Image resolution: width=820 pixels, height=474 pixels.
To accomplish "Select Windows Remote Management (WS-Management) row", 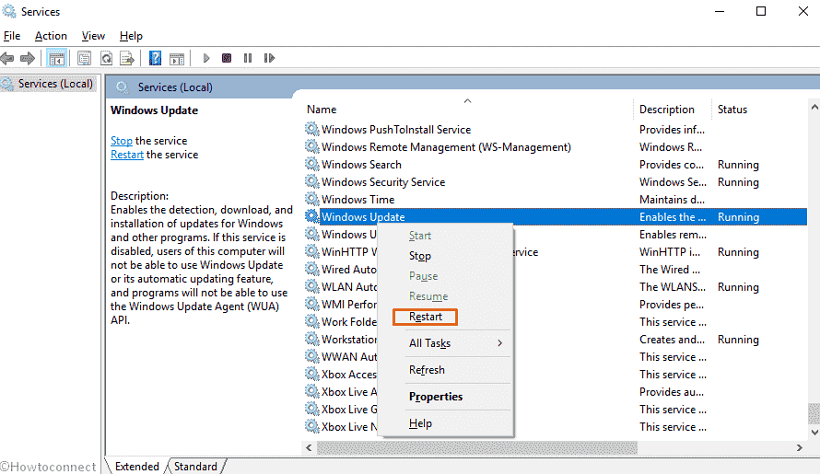I will coord(555,147).
